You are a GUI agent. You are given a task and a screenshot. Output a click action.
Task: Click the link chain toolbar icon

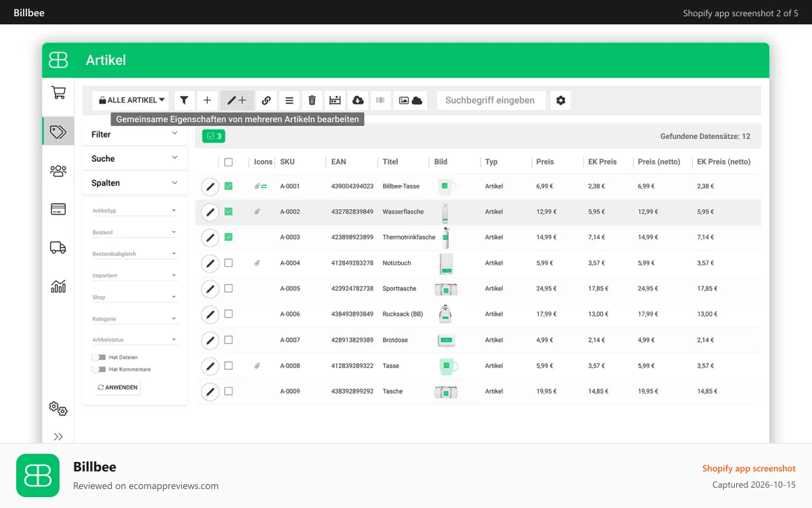click(x=266, y=100)
